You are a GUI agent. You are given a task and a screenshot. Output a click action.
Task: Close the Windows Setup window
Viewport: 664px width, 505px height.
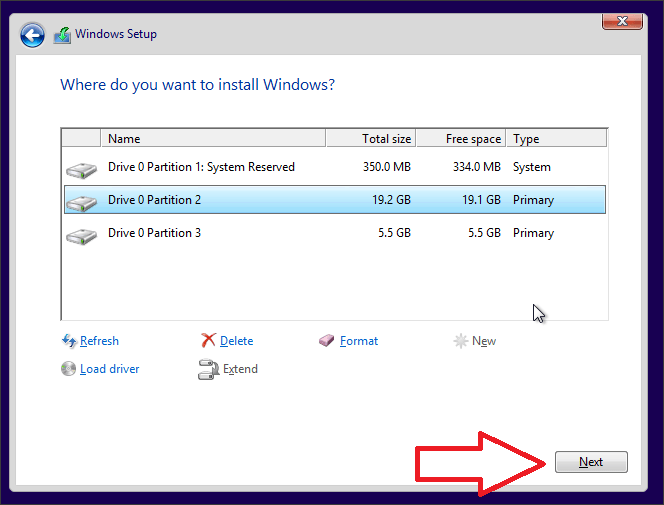point(622,20)
